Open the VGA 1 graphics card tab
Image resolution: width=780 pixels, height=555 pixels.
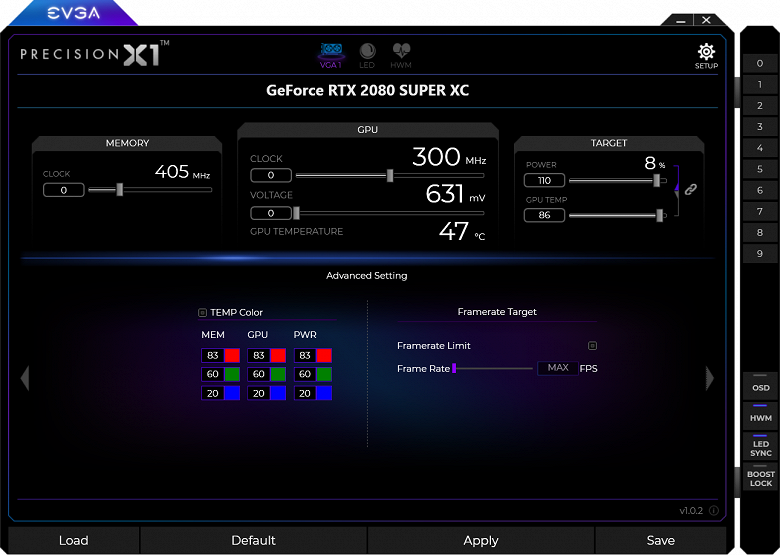[331, 56]
